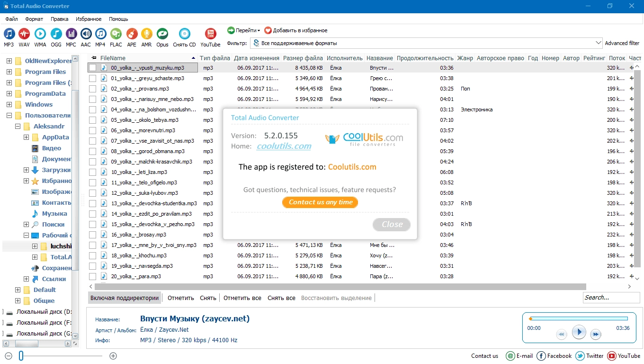Play the selected track

pyautogui.click(x=579, y=332)
